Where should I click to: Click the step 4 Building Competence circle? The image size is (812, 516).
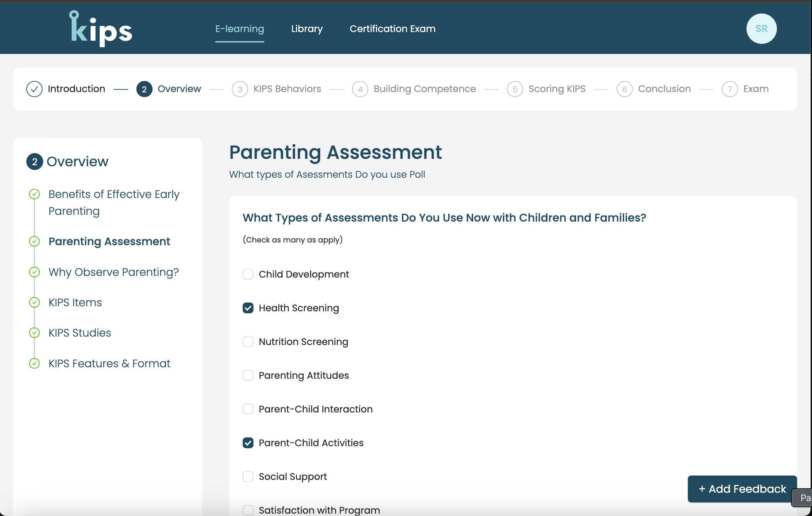tap(360, 89)
